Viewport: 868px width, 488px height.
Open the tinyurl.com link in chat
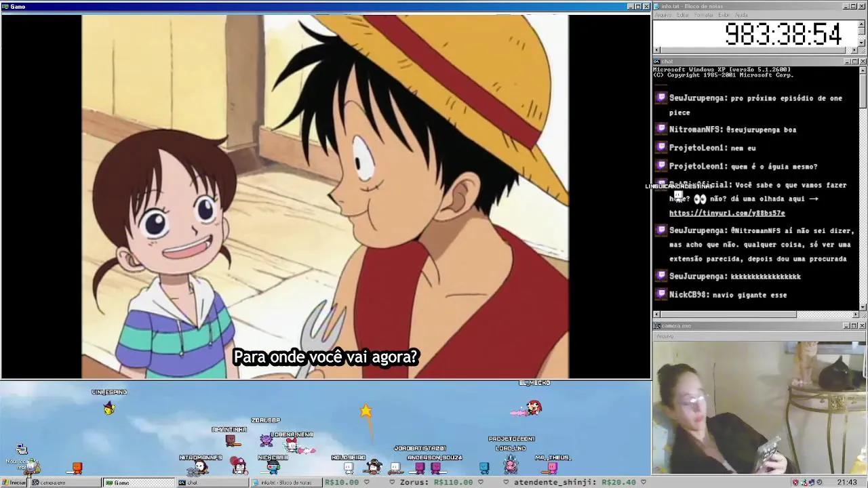pos(727,213)
